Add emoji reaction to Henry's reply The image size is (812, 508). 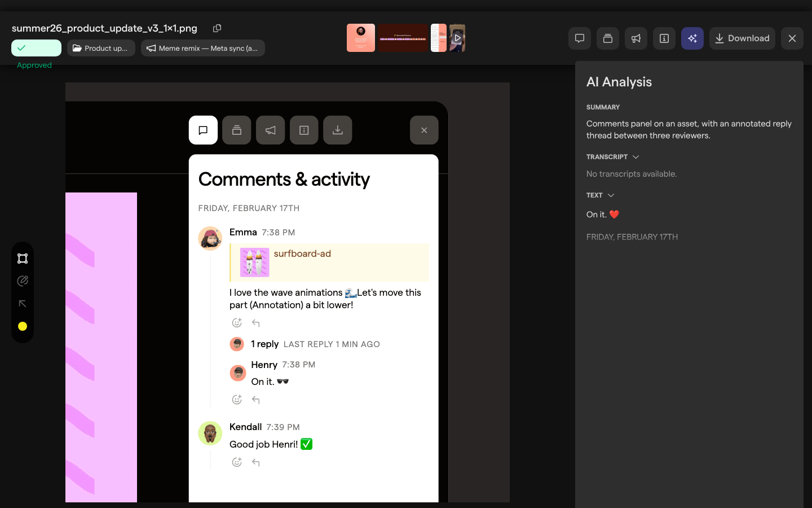click(x=237, y=400)
